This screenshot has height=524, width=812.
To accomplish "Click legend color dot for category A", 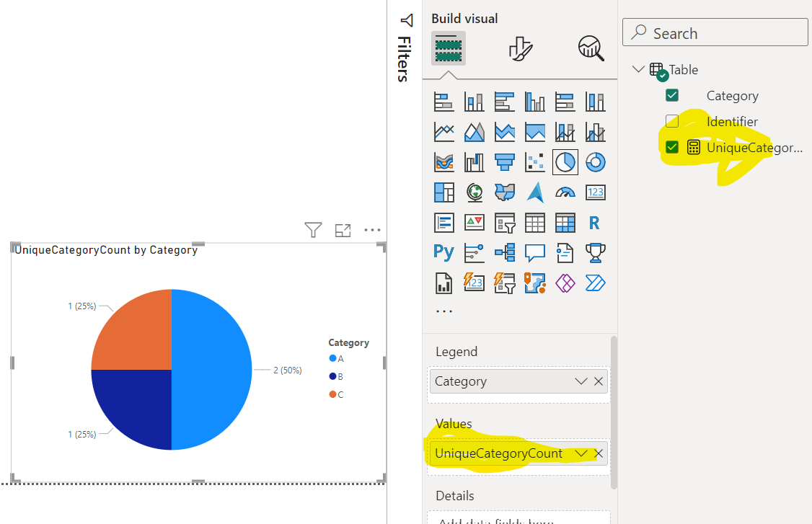I will (332, 358).
